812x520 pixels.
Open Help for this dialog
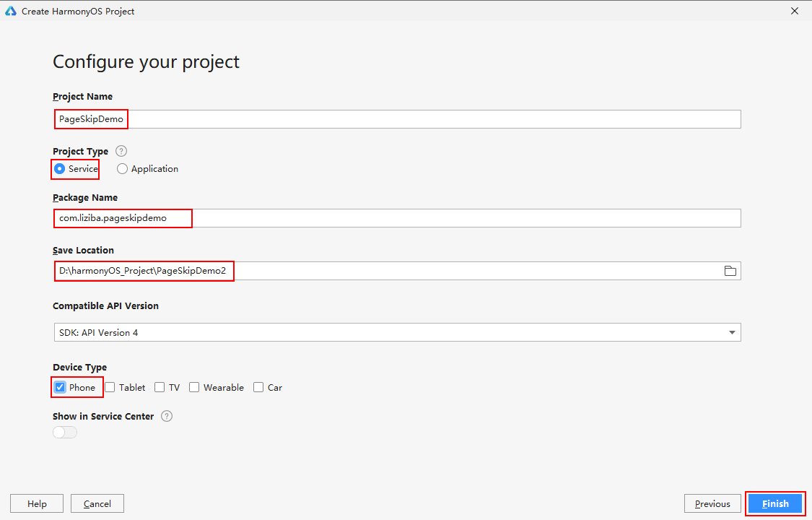coord(37,503)
